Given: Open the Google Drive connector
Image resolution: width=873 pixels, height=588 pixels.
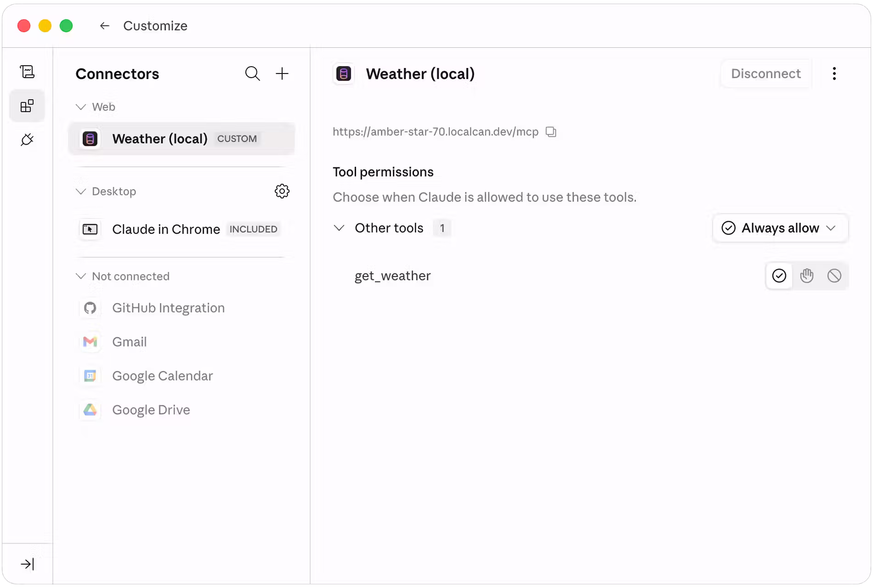Looking at the screenshot, I should tap(182, 410).
